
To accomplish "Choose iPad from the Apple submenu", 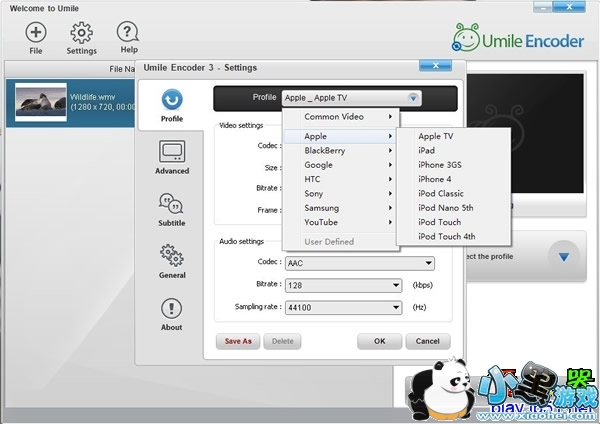I will tap(427, 150).
